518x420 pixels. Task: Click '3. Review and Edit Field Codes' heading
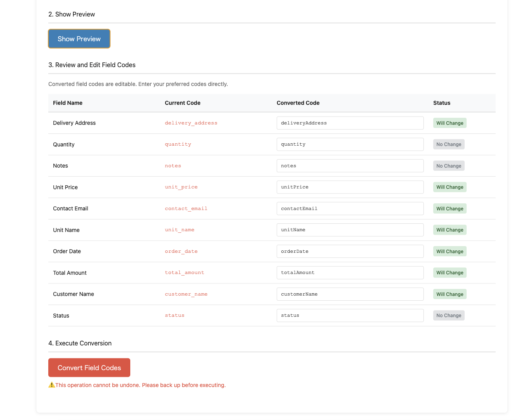click(92, 65)
